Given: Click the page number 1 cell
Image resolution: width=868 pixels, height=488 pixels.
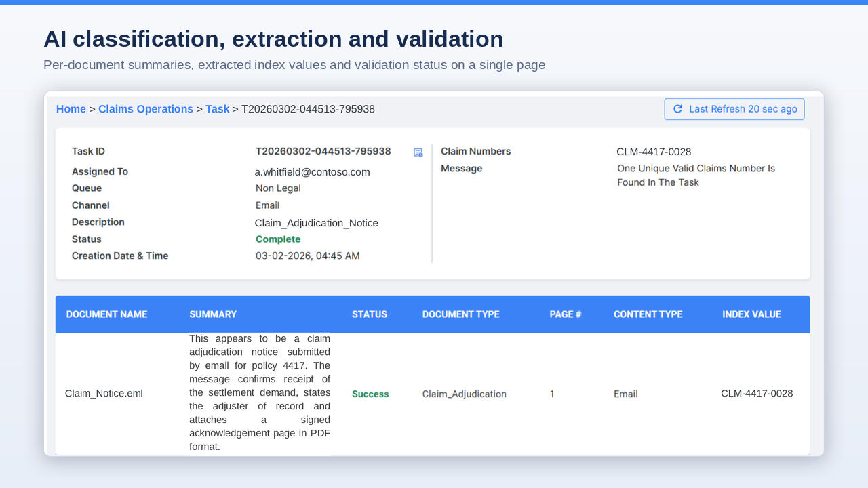Looking at the screenshot, I should pos(552,394).
